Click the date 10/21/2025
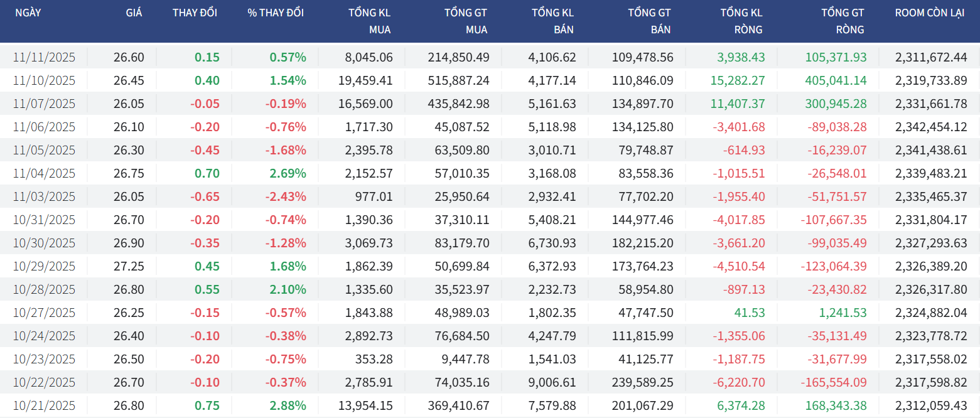980x418 pixels. 44,405
